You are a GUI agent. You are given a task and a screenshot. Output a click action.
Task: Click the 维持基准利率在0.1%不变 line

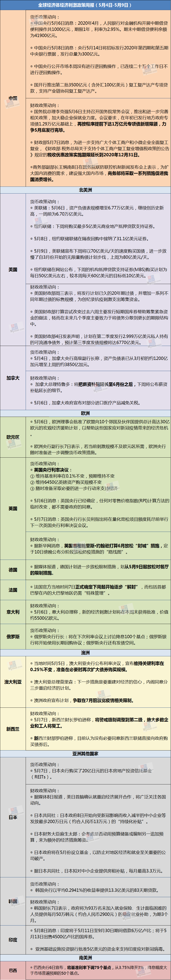(x=72, y=476)
